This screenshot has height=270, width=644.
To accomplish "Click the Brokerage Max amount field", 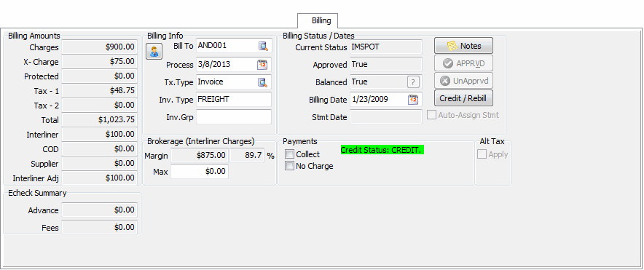I will point(200,171).
